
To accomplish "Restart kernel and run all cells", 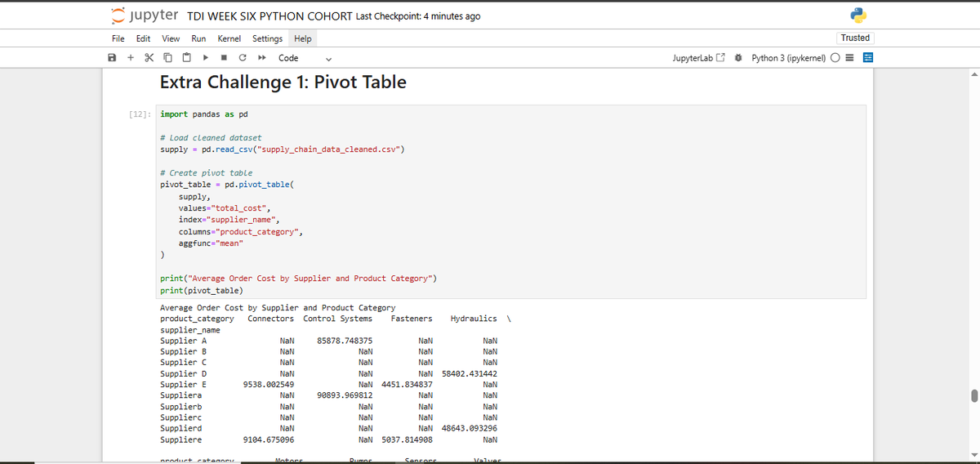I will click(x=261, y=58).
